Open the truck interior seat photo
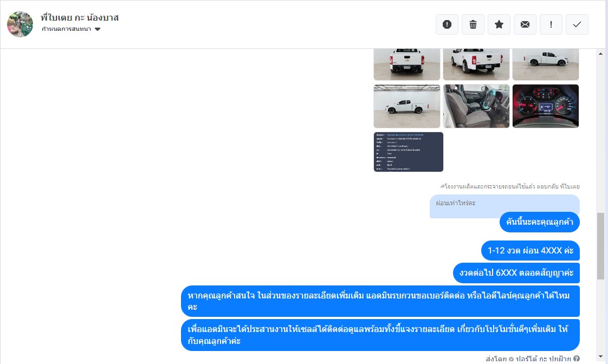The height and width of the screenshot is (364, 608). pos(476,106)
